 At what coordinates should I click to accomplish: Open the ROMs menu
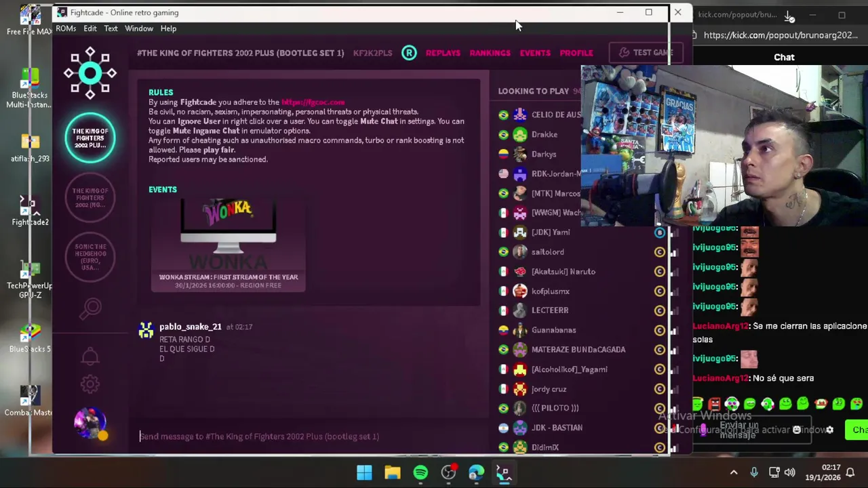66,28
